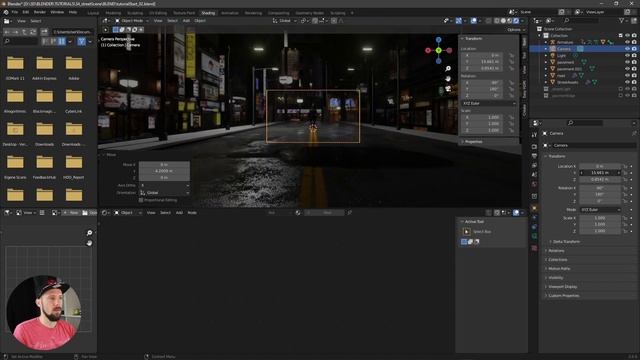640x360 pixels.
Task: Open XYZ Euler dropdown in the viewport sidebar
Action: tap(489, 103)
